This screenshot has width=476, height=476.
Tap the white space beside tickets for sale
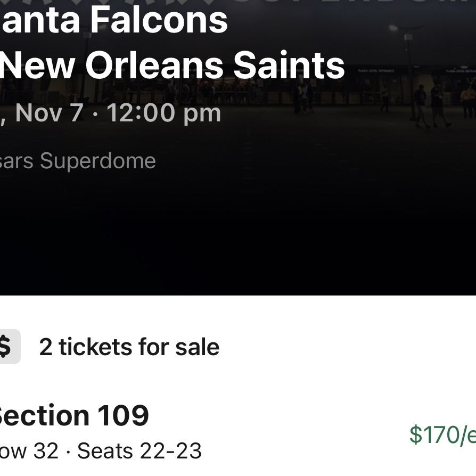pyautogui.click(x=346, y=347)
